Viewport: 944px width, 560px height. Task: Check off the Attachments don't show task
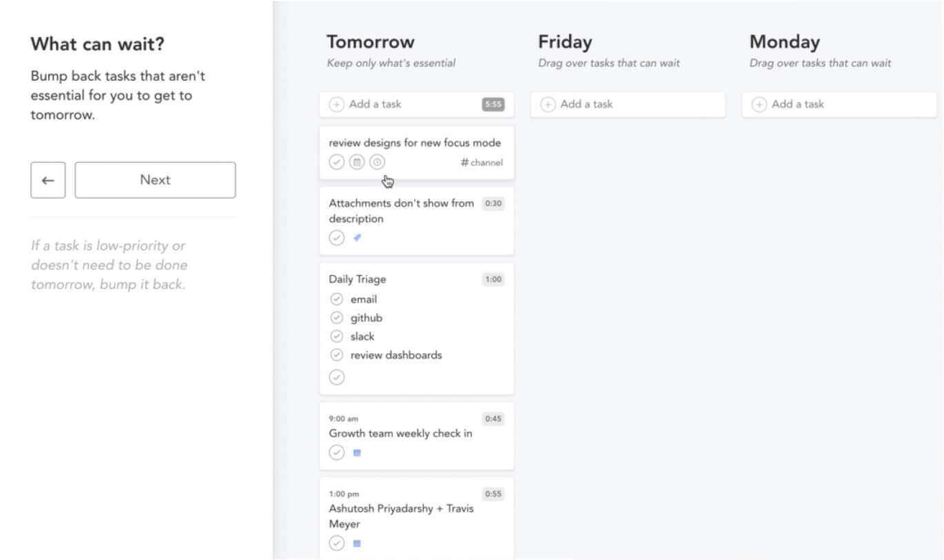pyautogui.click(x=337, y=238)
